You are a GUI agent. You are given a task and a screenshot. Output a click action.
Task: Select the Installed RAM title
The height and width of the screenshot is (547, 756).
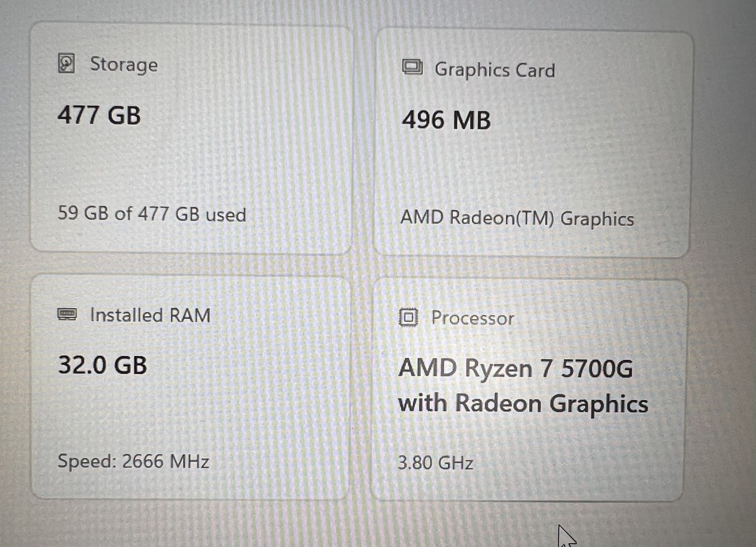click(150, 315)
